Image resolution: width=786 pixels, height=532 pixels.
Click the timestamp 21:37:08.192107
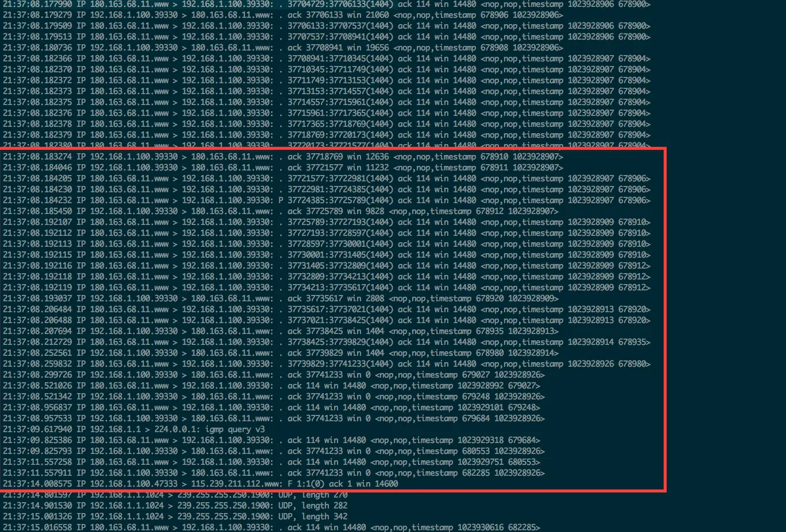[x=37, y=222]
